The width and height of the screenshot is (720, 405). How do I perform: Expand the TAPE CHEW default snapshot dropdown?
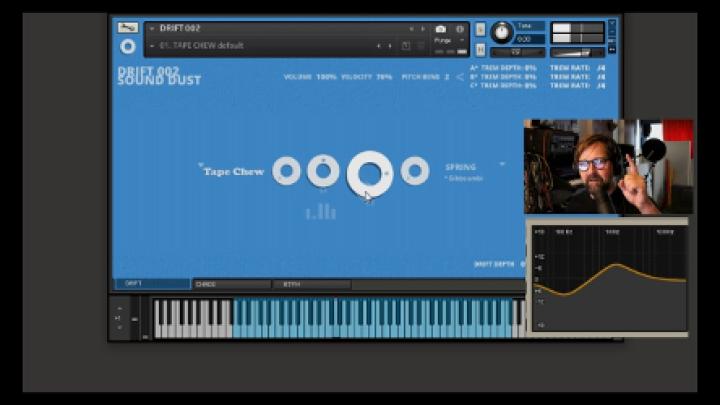(x=152, y=46)
